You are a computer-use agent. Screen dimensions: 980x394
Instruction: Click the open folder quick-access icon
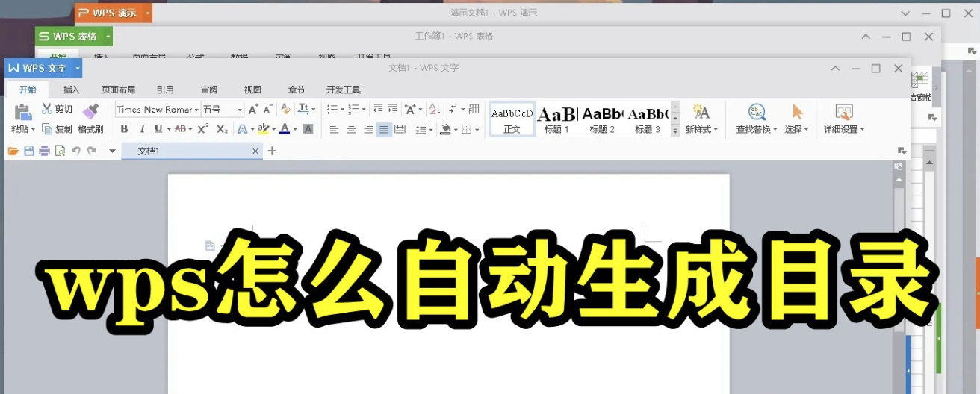pyautogui.click(x=13, y=151)
